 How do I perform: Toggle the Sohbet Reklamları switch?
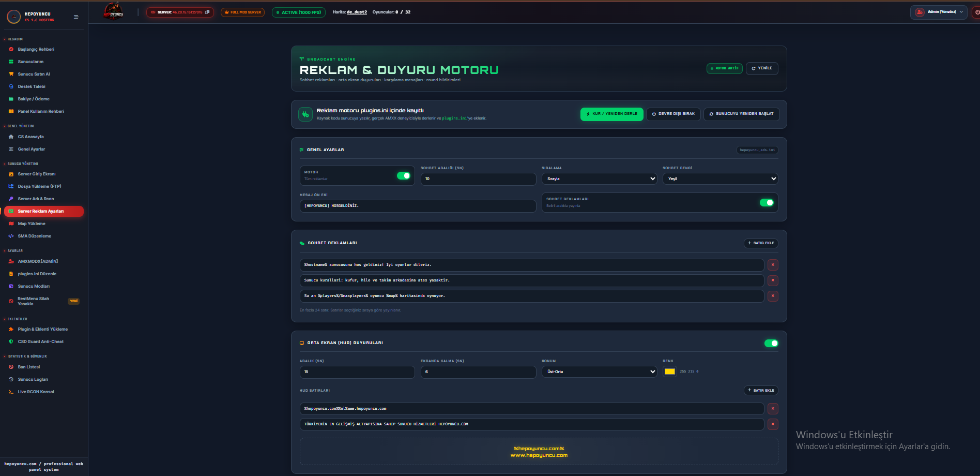767,202
